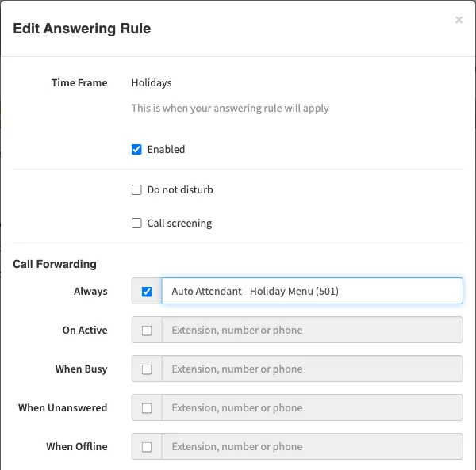Click the When Busy destination field
This screenshot has width=476, height=470.
312,369
